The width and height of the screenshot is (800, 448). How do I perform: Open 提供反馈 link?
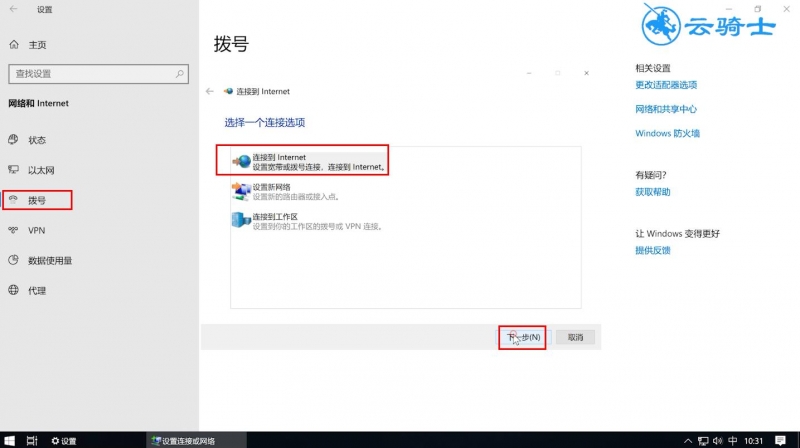(x=653, y=251)
